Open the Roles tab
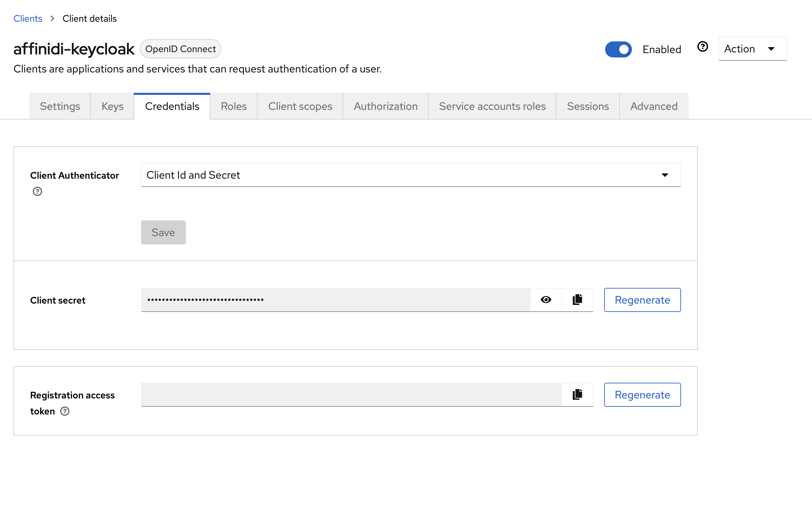The height and width of the screenshot is (519, 812). click(234, 106)
